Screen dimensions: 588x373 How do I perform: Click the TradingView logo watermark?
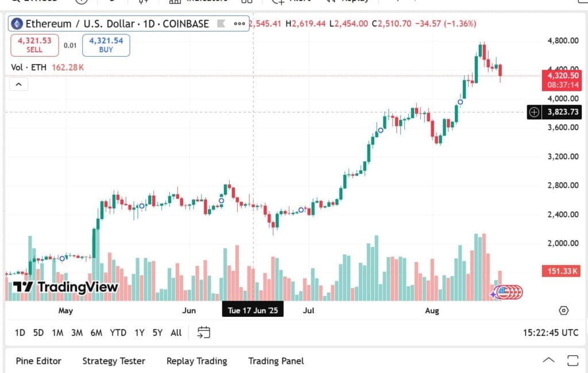pyautogui.click(x=65, y=287)
